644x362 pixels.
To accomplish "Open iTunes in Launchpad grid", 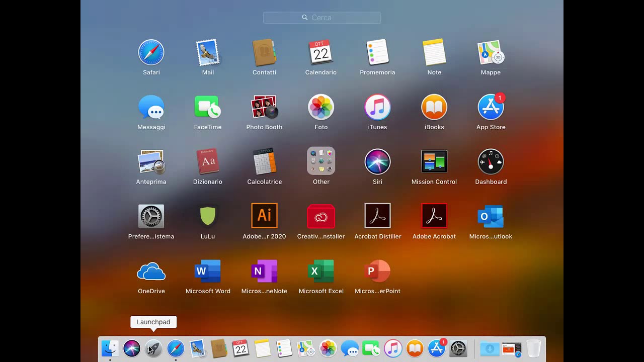I will (377, 107).
